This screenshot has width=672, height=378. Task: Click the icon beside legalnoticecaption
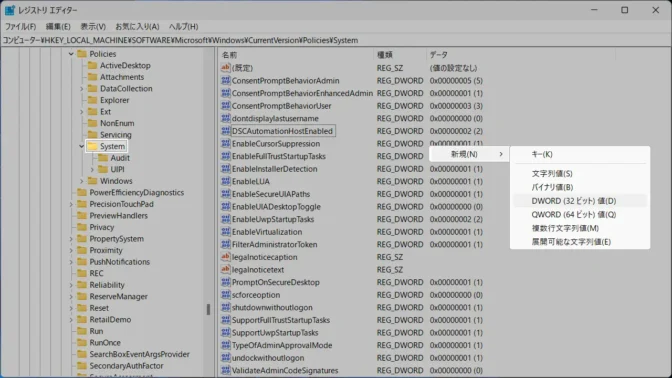point(225,257)
